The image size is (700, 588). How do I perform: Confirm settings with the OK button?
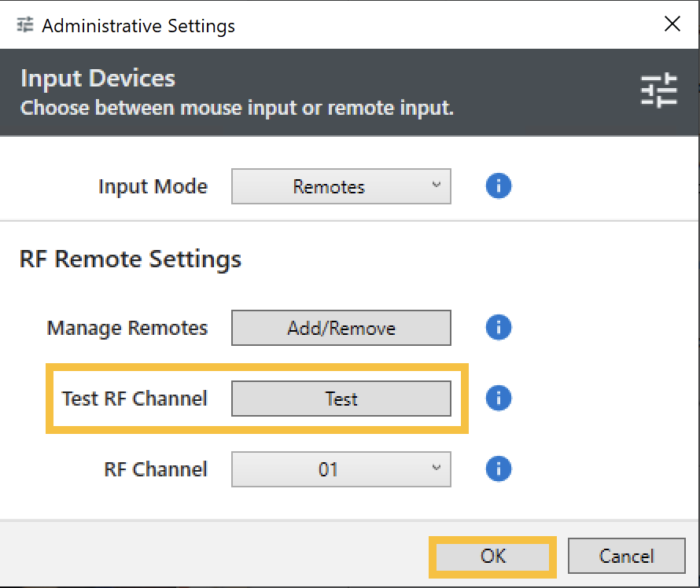click(x=493, y=556)
